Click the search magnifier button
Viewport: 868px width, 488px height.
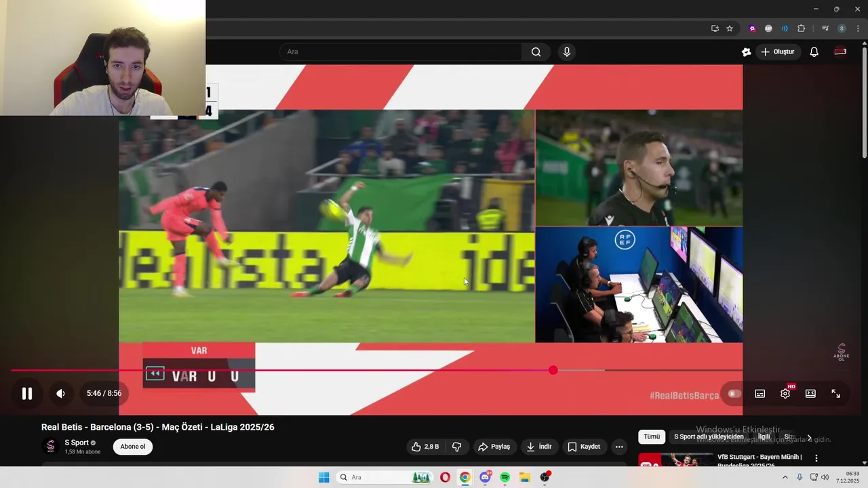pyautogui.click(x=536, y=52)
